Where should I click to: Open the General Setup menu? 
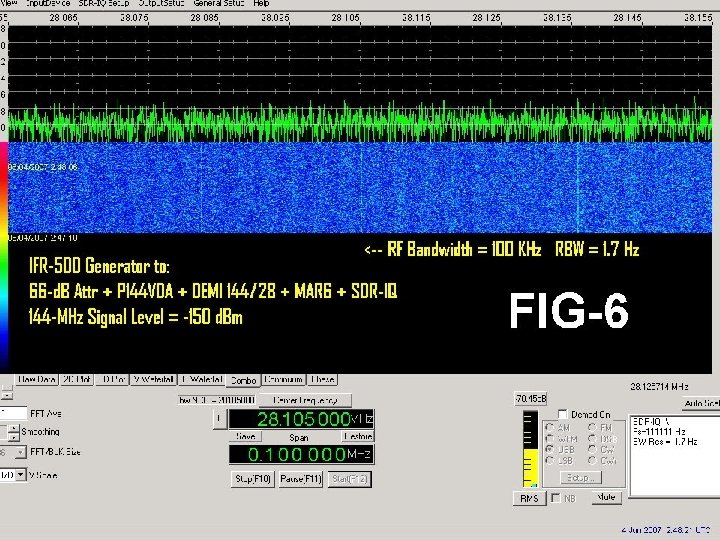(219, 3)
